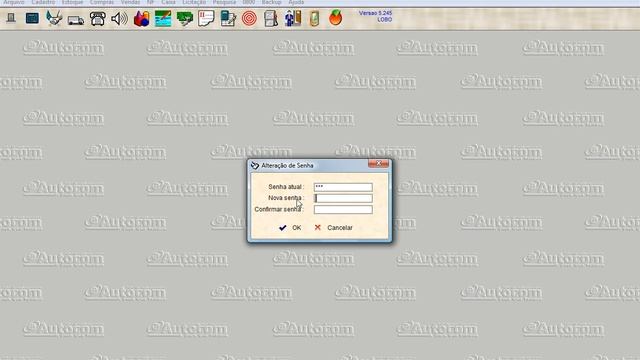Click the Senha atual password field
This screenshot has width=640, height=360.
tap(343, 187)
